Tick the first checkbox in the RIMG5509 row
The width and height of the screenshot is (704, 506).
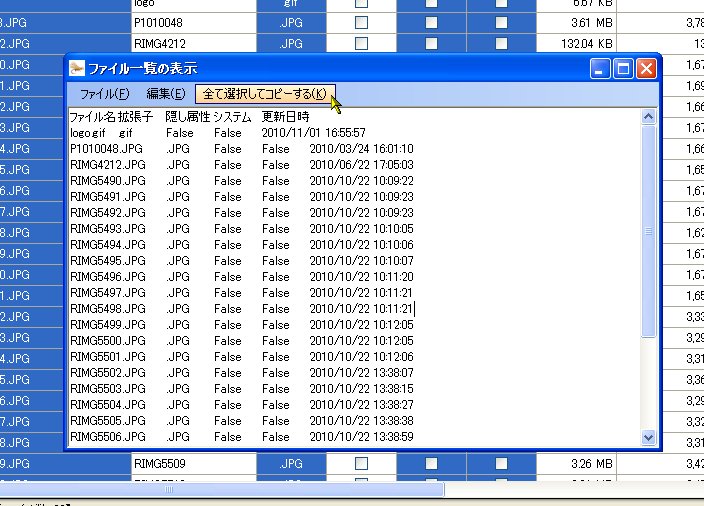[361, 463]
